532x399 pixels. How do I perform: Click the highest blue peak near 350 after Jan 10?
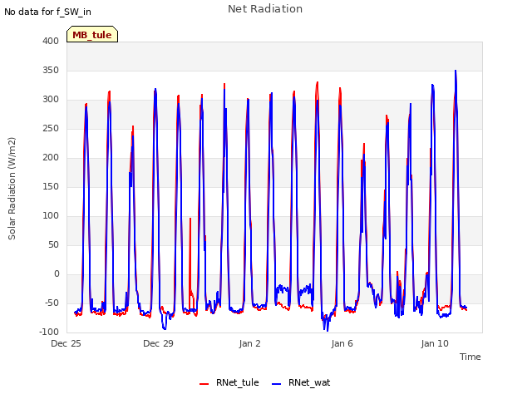pos(456,71)
